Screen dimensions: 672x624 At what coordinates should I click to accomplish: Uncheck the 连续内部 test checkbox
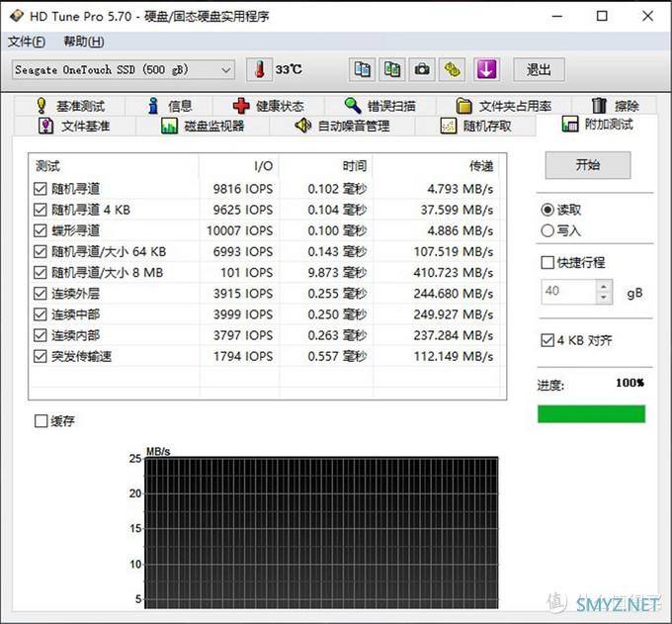pos(41,335)
